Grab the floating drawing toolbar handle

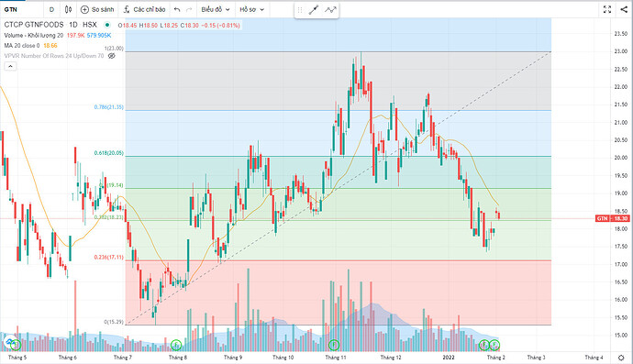pyautogui.click(x=300, y=10)
